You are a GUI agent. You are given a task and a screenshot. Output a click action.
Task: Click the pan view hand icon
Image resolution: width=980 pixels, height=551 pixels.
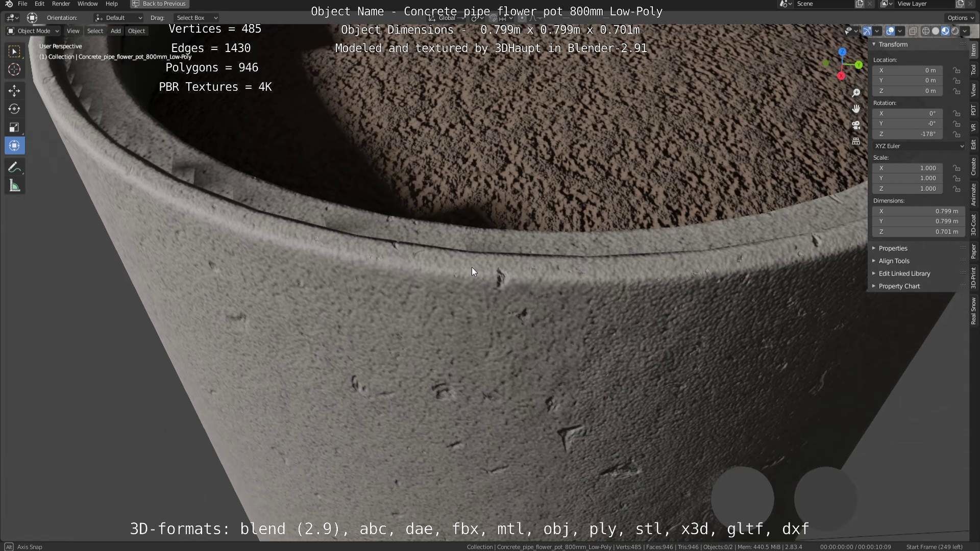click(x=856, y=109)
